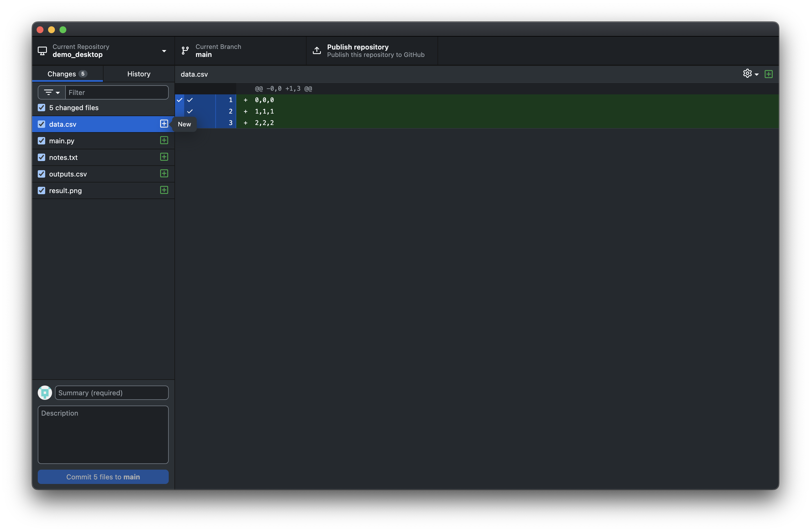Viewport: 811px width, 532px height.
Task: Toggle the hunk selection checkmark on line 1
Action: coord(180,100)
